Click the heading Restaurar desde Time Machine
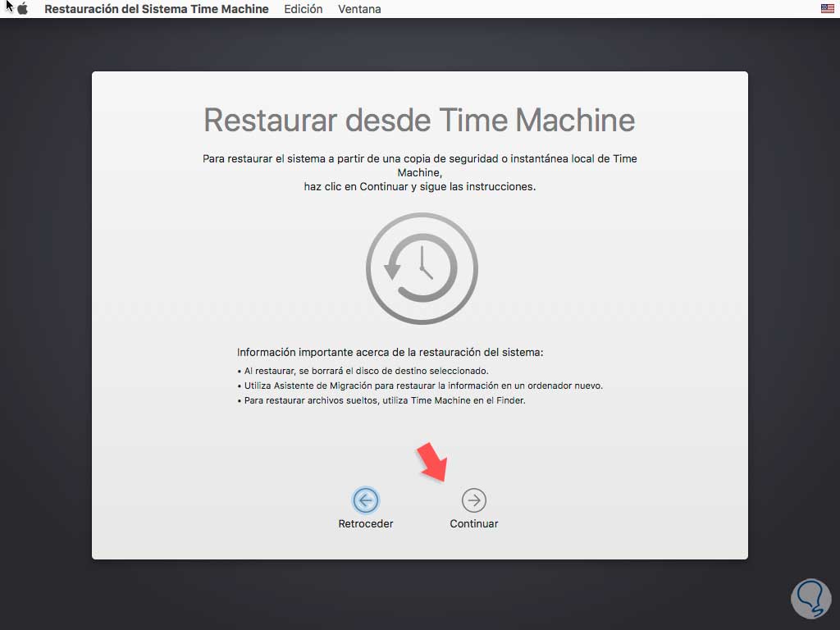Image resolution: width=840 pixels, height=630 pixels. [419, 120]
